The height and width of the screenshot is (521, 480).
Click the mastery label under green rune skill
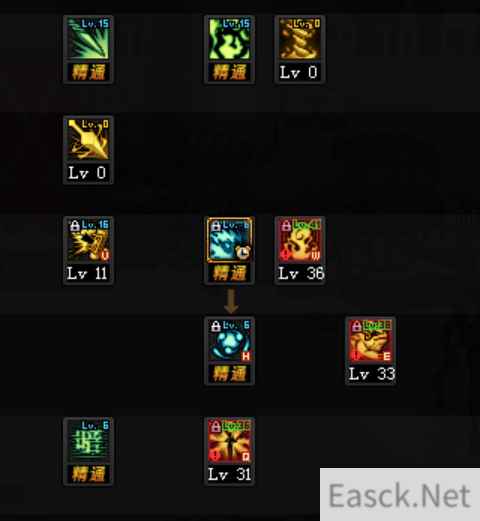tap(88, 474)
